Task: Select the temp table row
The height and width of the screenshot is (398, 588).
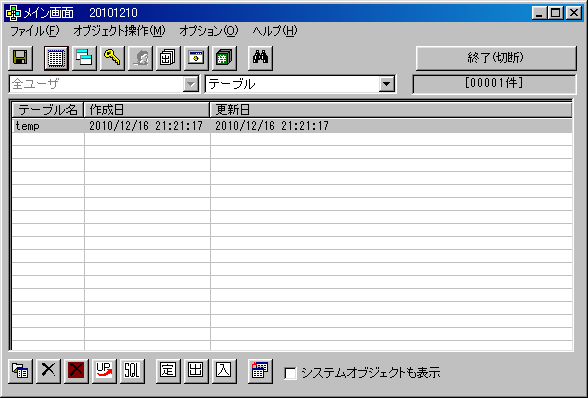Action: pos(292,126)
